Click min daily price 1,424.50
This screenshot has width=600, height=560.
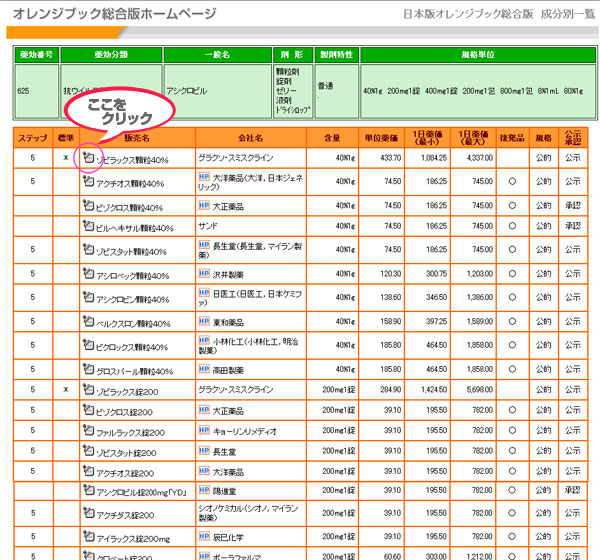pyautogui.click(x=434, y=390)
